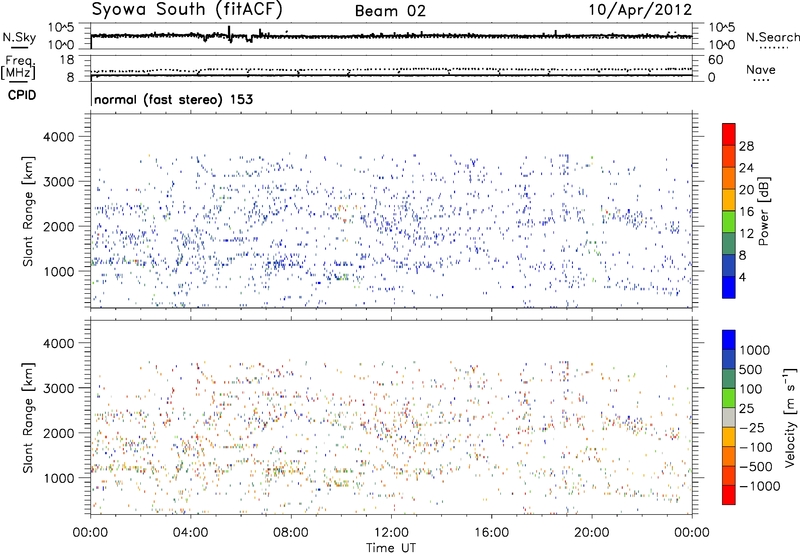Viewport: 800px width, 554px height.
Task: Click the '2000' tick of the Velocity panel
Action: (x=58, y=433)
